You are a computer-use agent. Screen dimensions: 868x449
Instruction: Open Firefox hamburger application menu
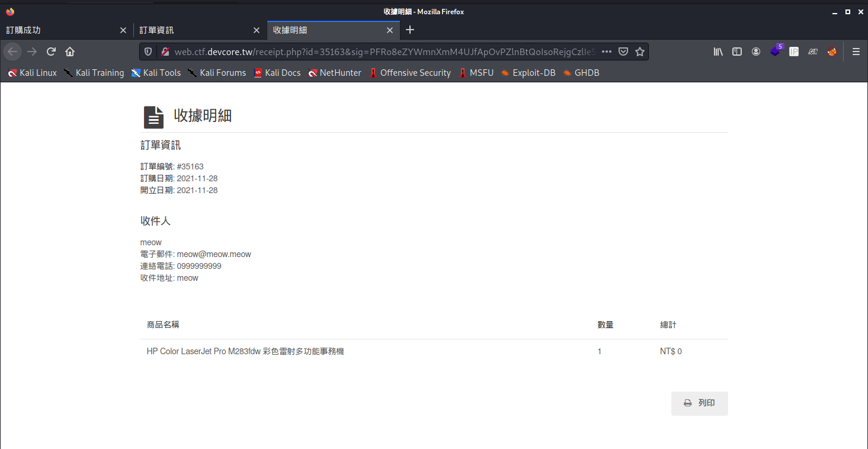pyautogui.click(x=856, y=52)
